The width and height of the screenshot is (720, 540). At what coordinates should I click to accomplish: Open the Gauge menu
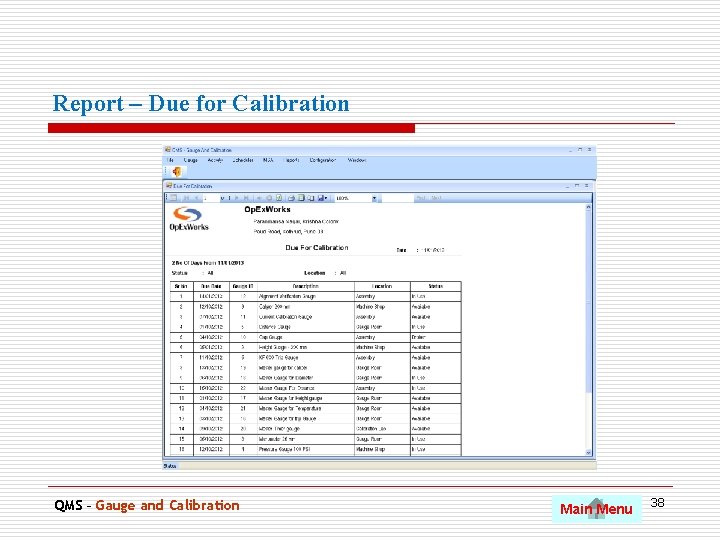(191, 160)
